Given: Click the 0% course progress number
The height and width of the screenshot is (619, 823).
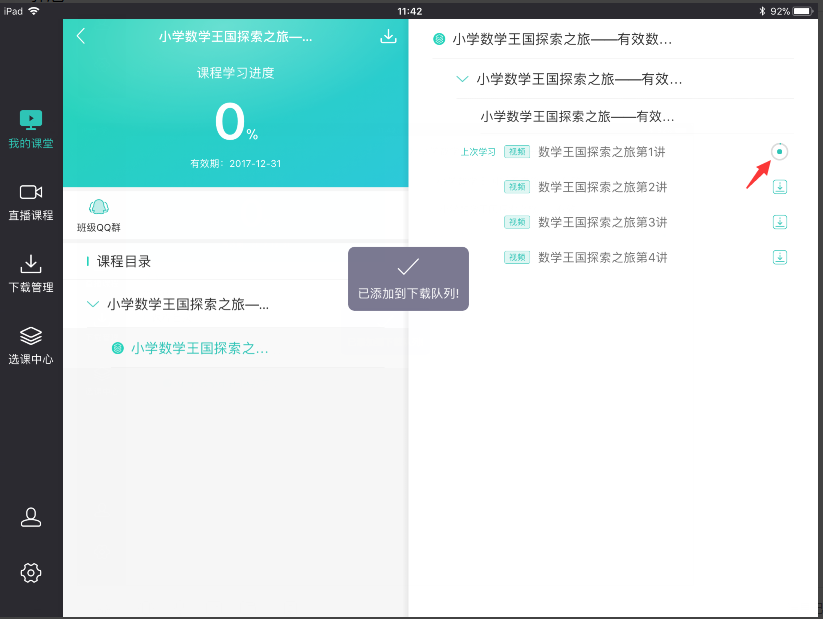Looking at the screenshot, I should [236, 122].
